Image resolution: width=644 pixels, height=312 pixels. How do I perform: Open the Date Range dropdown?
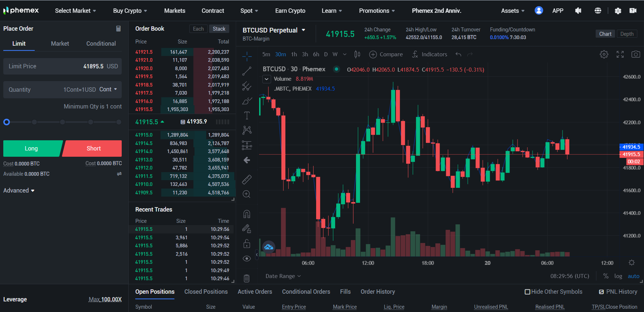(283, 276)
